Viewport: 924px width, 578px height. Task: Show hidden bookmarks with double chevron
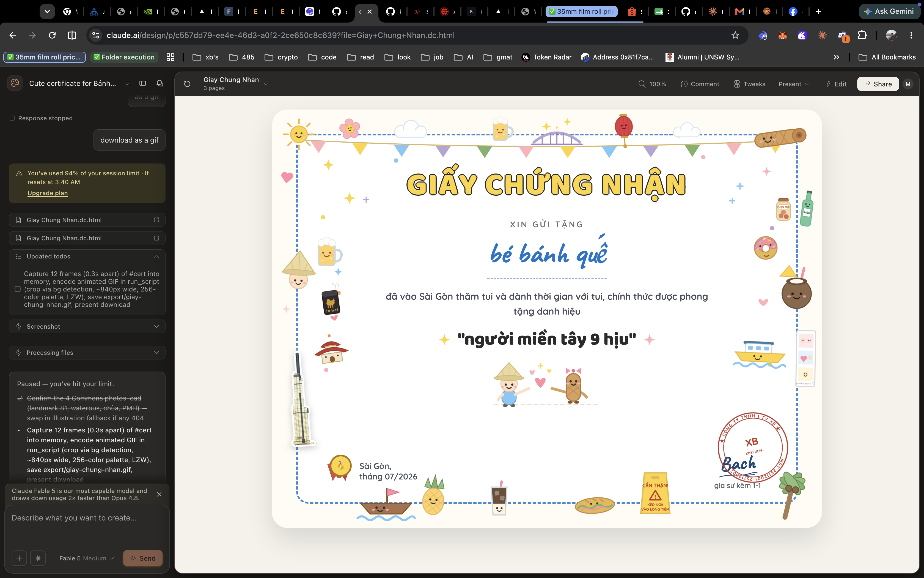tap(836, 57)
